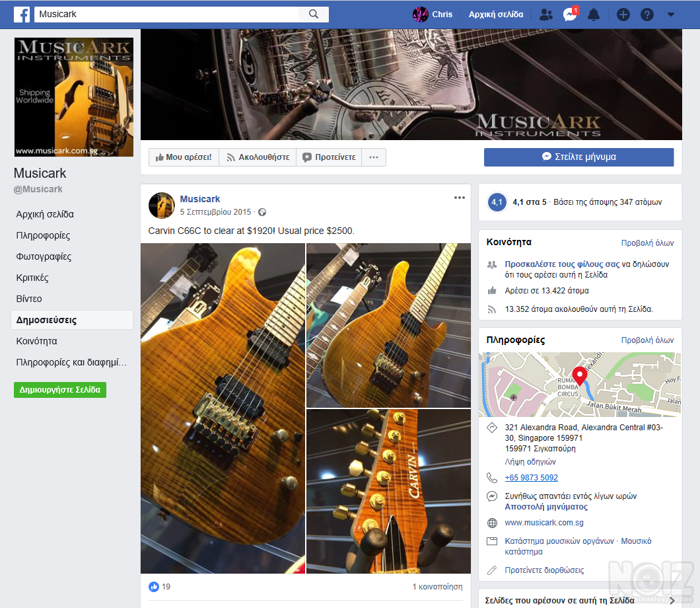Screen dimensions: 700x608
Task: Open Messenger messages icon
Action: coord(569,15)
